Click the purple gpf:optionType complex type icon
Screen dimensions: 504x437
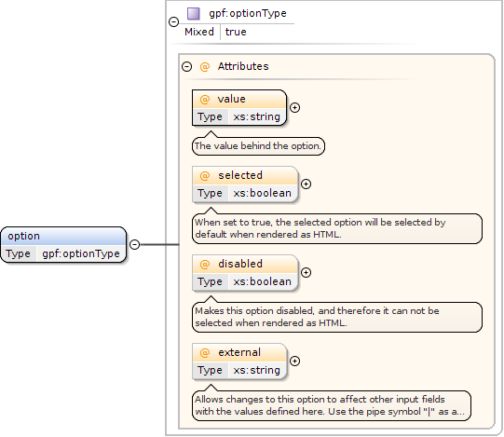coord(194,13)
